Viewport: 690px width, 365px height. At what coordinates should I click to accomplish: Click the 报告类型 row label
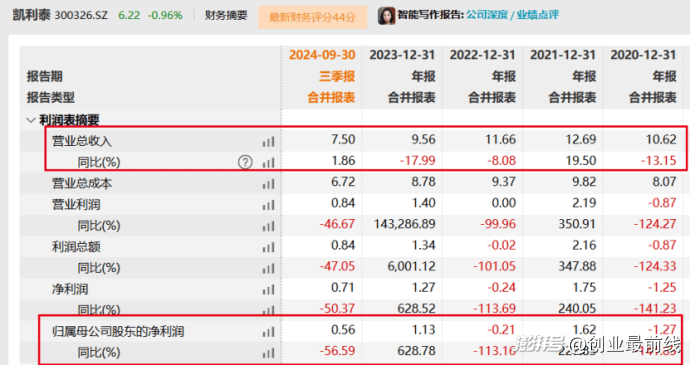coord(51,98)
